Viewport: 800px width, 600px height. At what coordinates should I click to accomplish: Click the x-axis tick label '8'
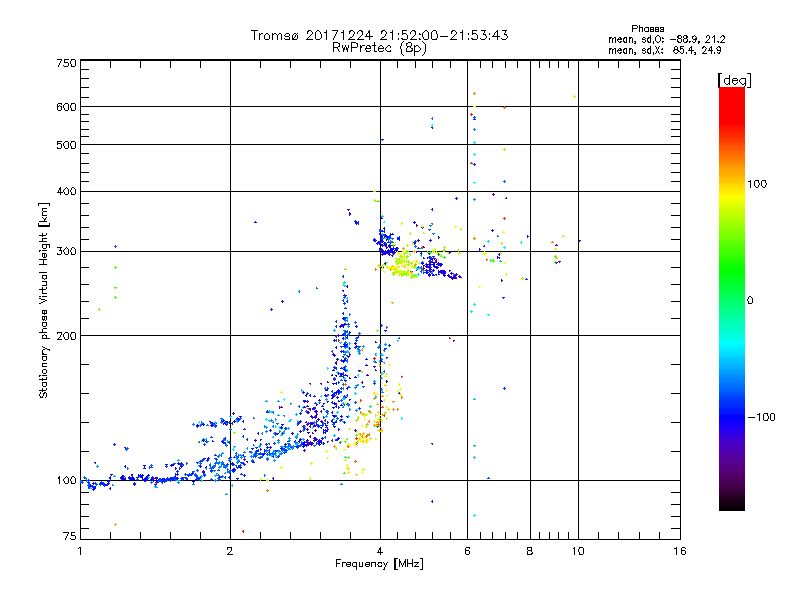tap(530, 551)
